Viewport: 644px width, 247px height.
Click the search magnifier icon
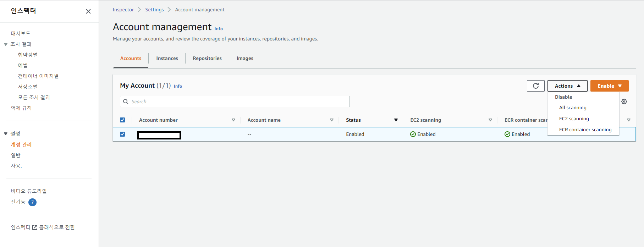pos(126,101)
